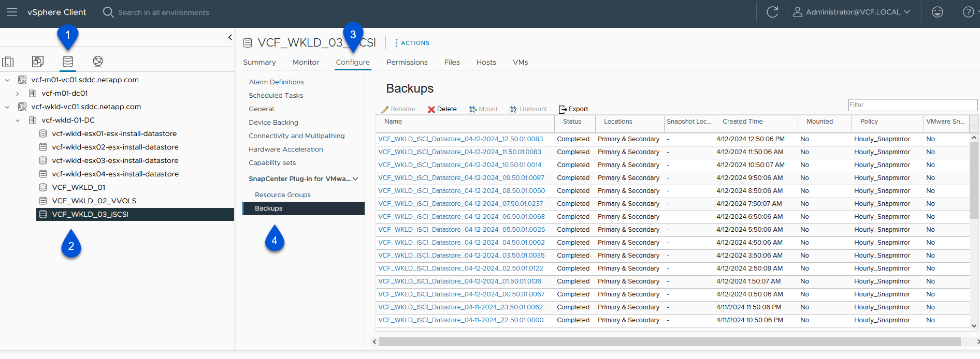Open the Permissions tab
The height and width of the screenshot is (359, 980).
point(407,62)
